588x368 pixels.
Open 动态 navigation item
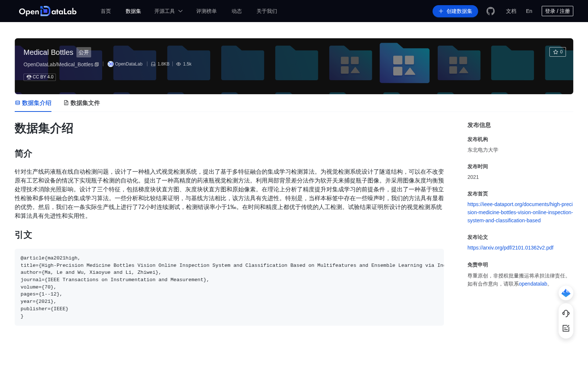(237, 11)
